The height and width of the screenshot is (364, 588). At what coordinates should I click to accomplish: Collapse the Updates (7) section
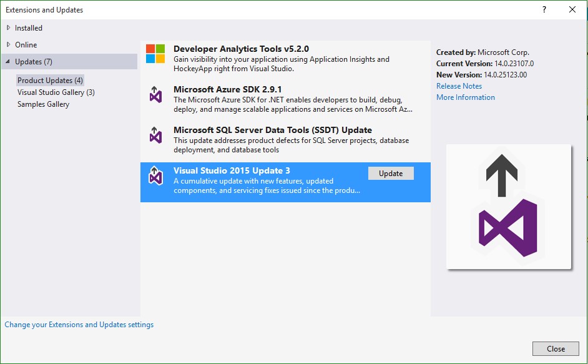tap(29, 61)
